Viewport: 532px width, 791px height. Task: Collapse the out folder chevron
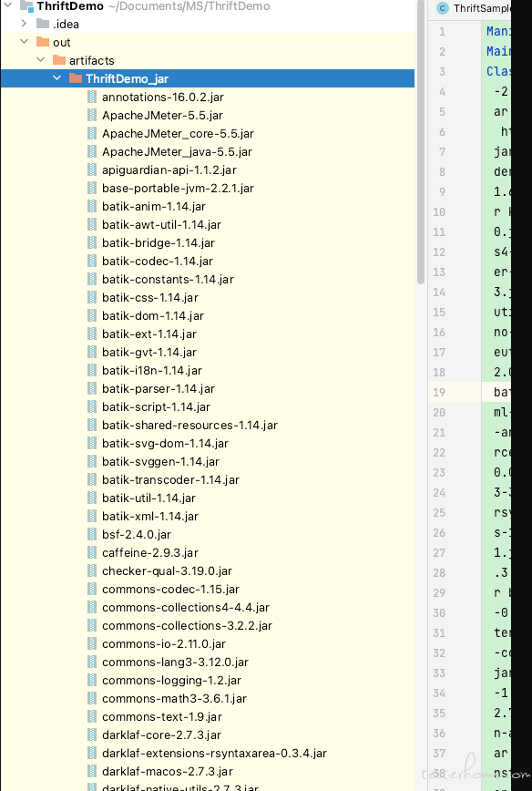pyautogui.click(x=25, y=41)
